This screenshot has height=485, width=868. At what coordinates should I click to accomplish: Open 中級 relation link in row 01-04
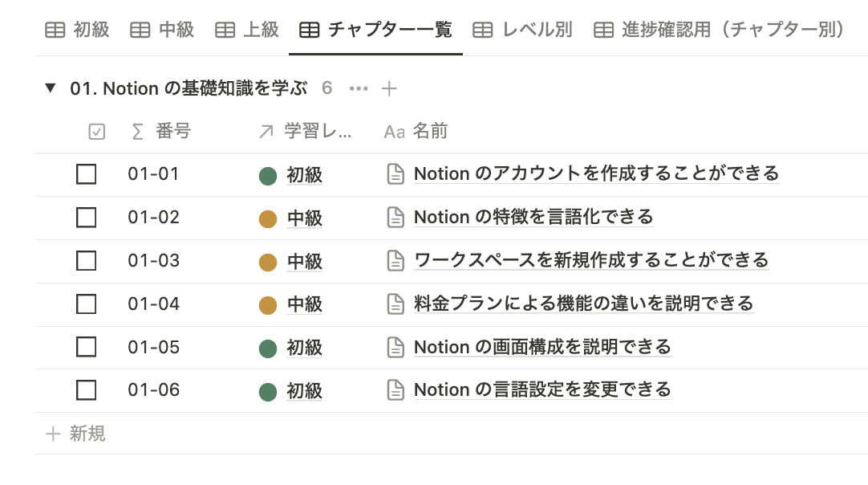coord(305,304)
